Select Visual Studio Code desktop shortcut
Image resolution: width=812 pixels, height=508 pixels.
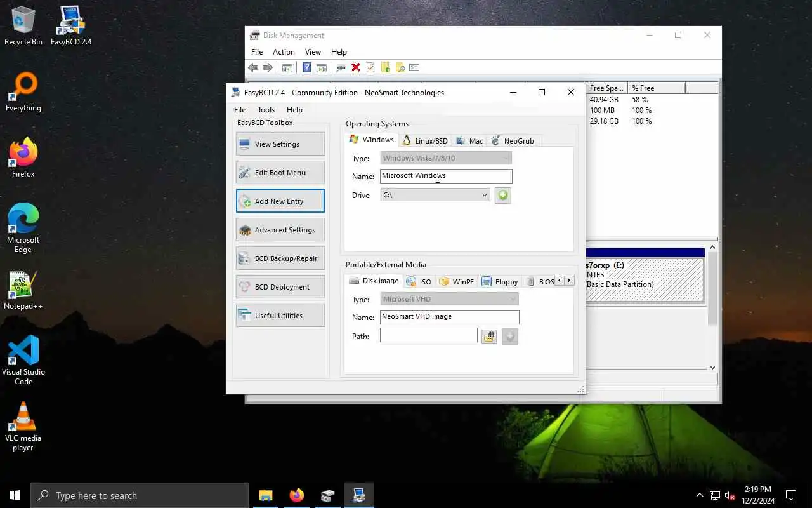pos(23,361)
